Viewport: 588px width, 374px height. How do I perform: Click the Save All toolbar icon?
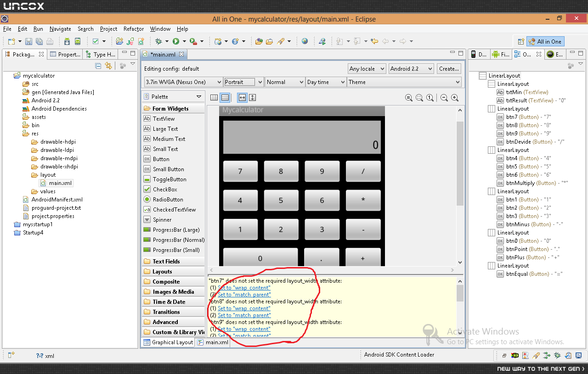click(39, 41)
